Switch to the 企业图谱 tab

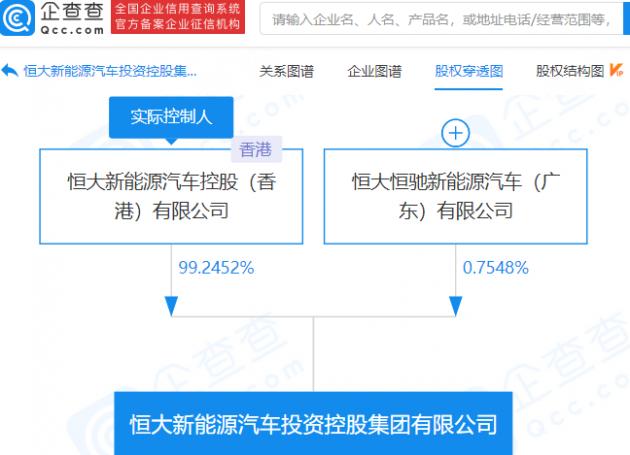[374, 72]
